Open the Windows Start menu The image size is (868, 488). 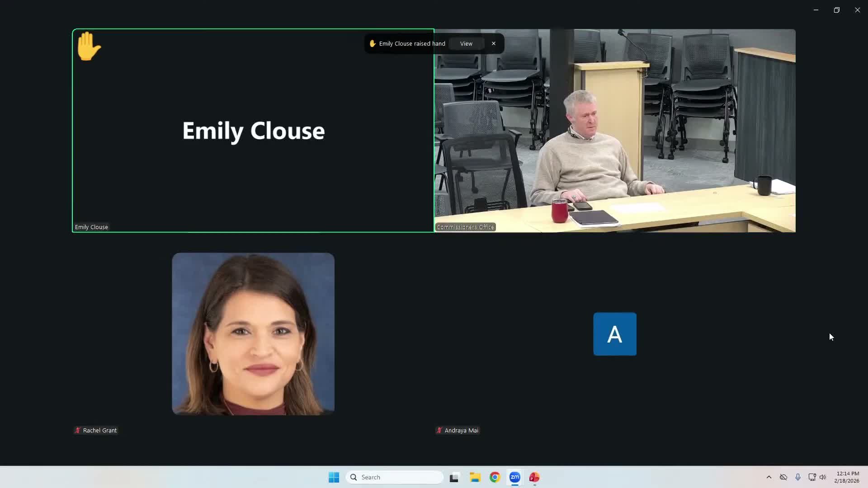click(x=334, y=477)
